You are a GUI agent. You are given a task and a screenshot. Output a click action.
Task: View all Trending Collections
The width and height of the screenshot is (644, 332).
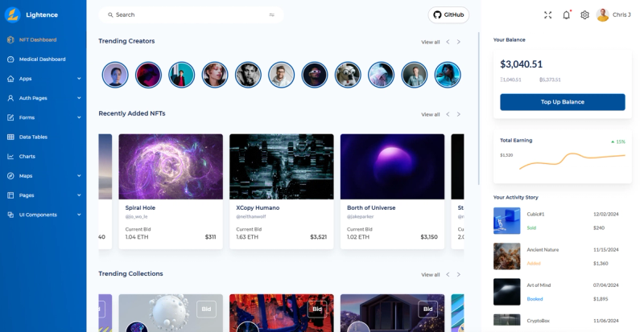431,275
